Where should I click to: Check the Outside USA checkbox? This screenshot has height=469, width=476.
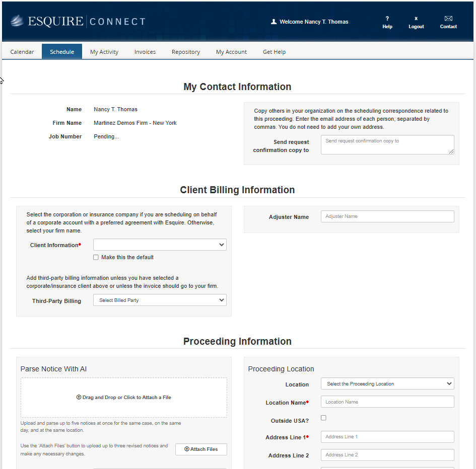(x=323, y=418)
